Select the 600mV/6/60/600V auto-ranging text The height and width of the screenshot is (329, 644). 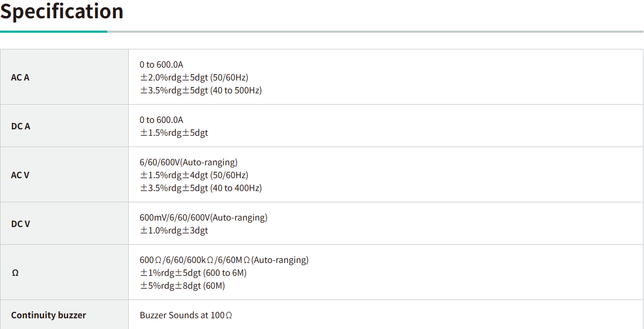(203, 217)
